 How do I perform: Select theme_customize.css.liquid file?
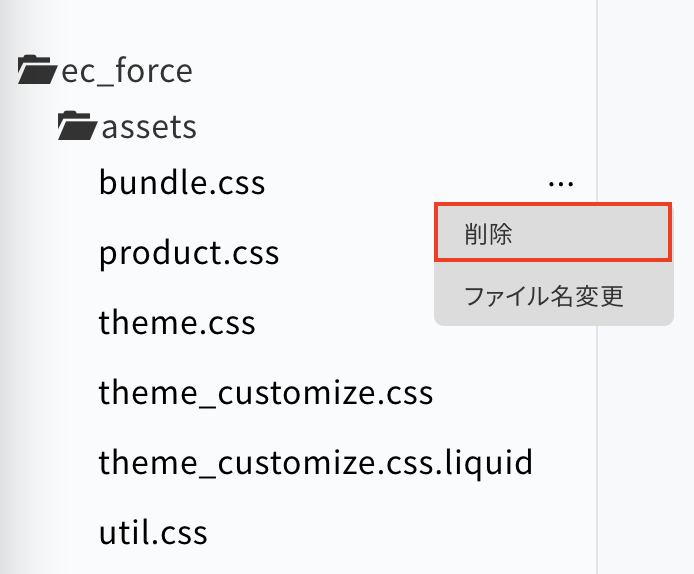[x=316, y=463]
